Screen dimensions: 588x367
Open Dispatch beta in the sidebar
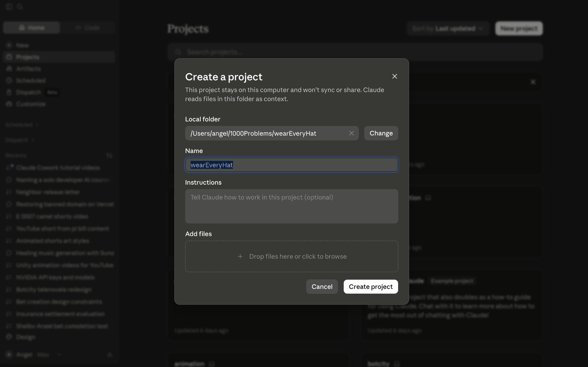(x=59, y=92)
